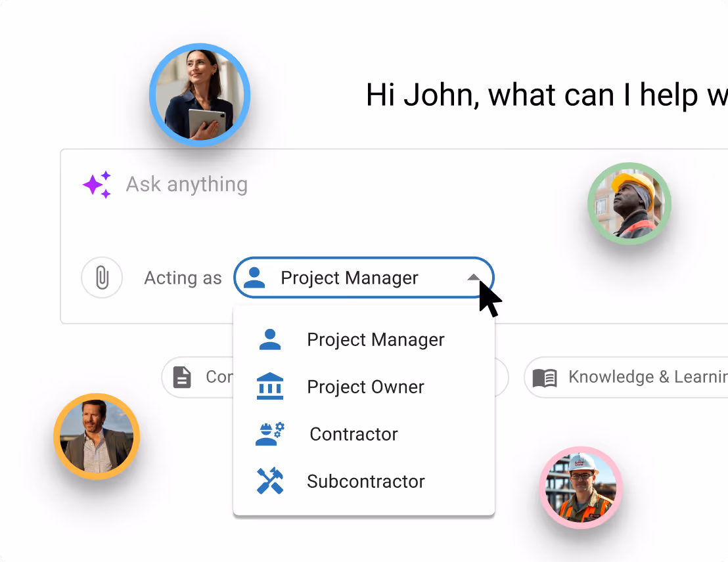
Task: Click the Subcontractor crossed tools icon
Action: pyautogui.click(x=270, y=481)
